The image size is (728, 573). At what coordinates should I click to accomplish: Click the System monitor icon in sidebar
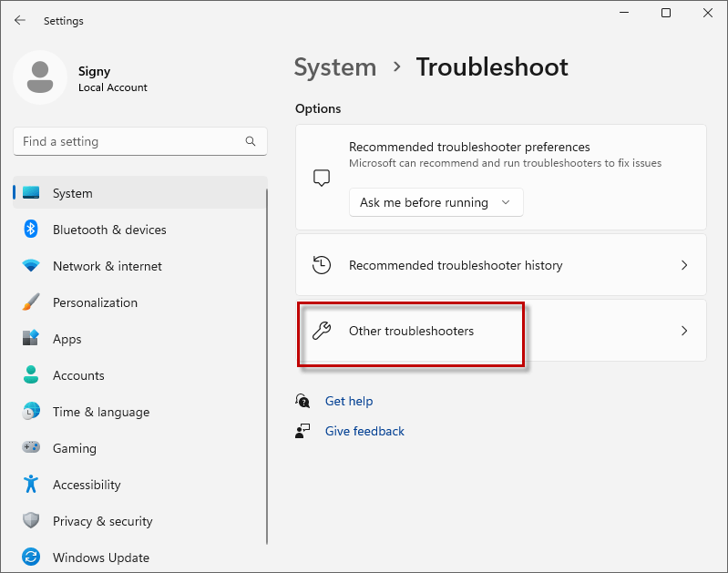pos(31,193)
